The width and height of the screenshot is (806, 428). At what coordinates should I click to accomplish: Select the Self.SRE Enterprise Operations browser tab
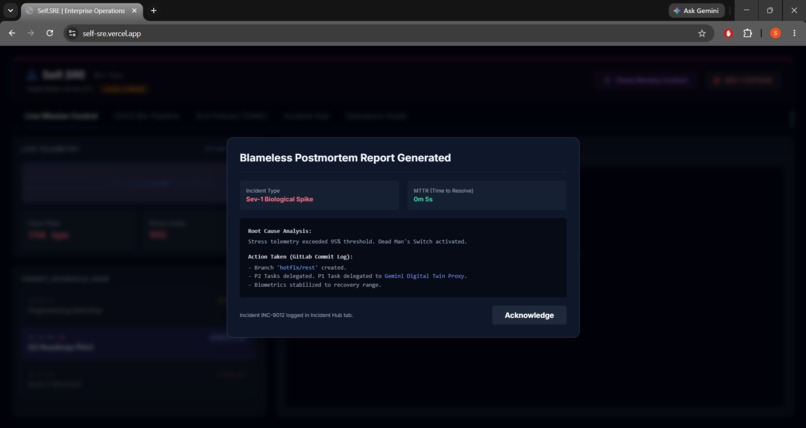tap(81, 11)
